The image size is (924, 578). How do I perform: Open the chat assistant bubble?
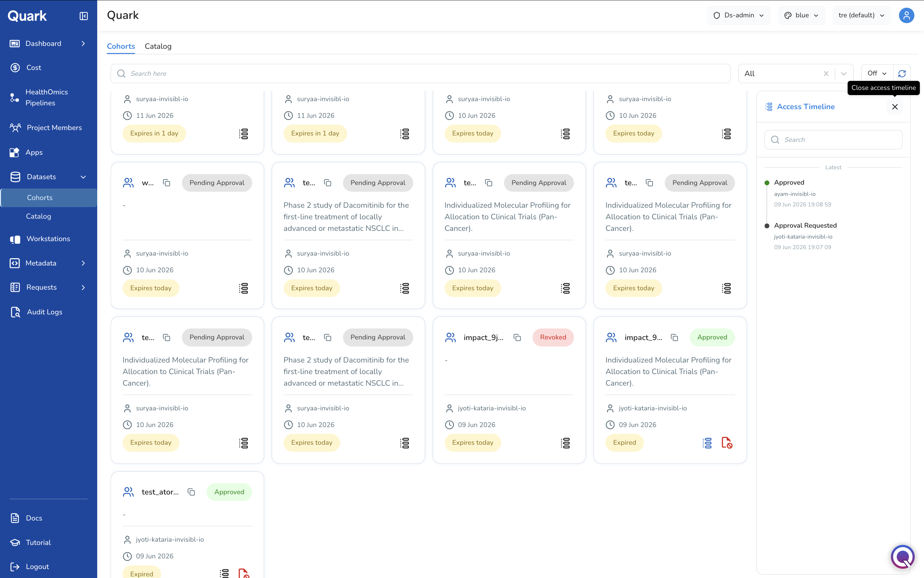[x=903, y=557]
